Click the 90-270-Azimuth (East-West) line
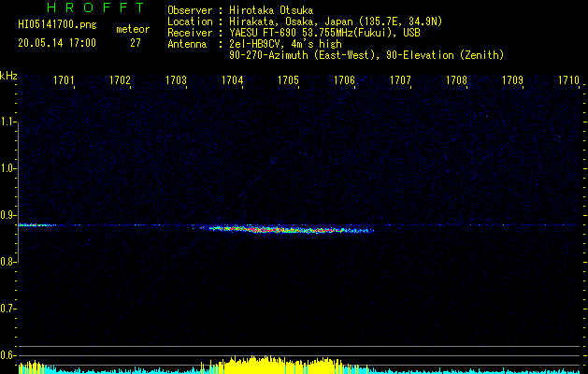 [366, 55]
